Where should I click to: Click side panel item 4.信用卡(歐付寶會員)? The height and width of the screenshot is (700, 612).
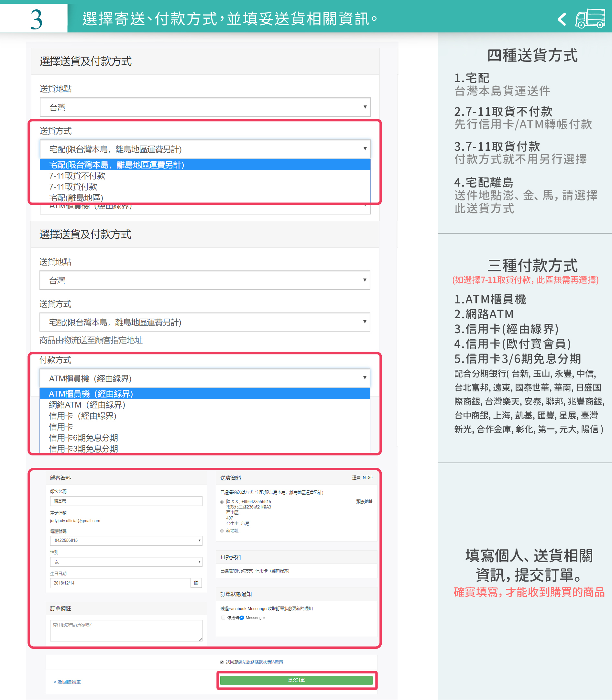tap(513, 344)
